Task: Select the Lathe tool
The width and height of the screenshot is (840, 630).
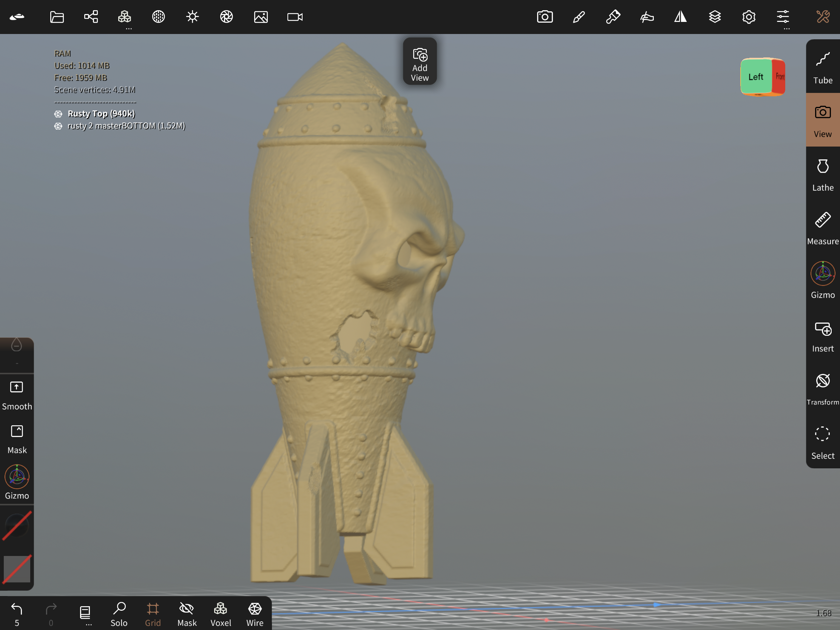Action: coord(823,174)
